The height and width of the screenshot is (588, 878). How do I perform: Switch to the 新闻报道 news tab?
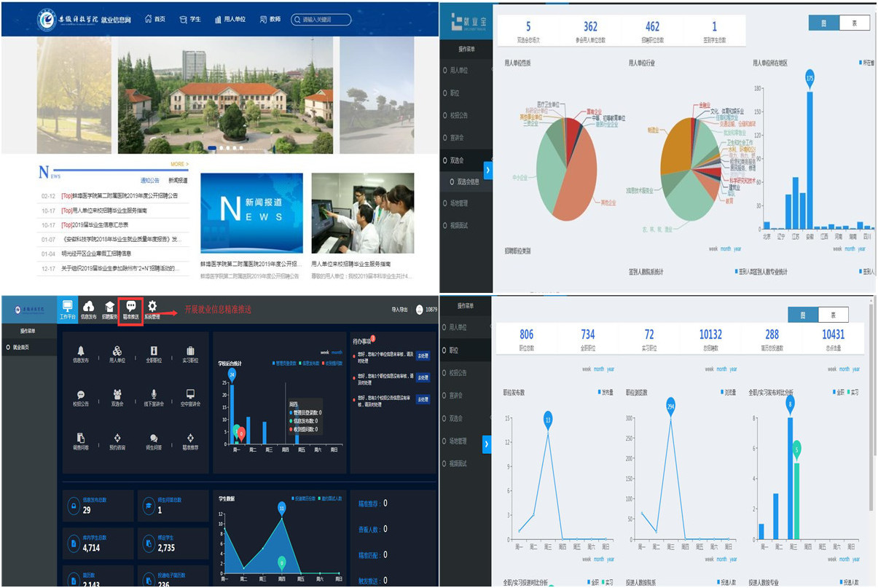pos(178,180)
